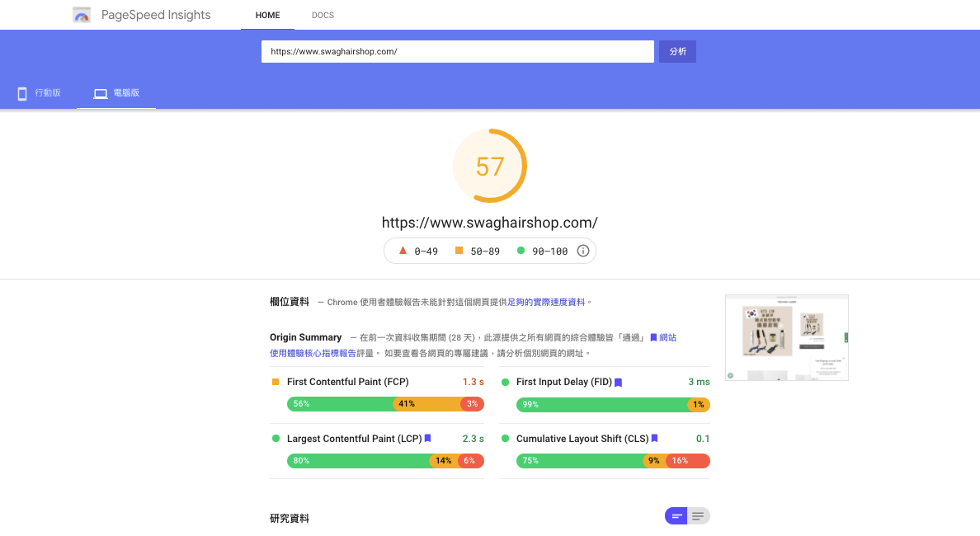Select the compact view toggle in 研究資料
Viewport: 980px width, 536px height.
pyautogui.click(x=676, y=516)
